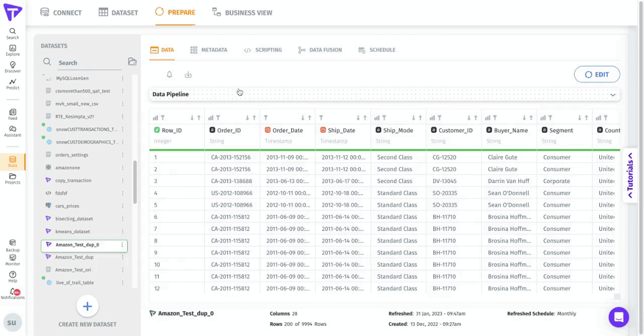Screen dimensions: 644x336
Task: Open the Predict section
Action: click(13, 83)
